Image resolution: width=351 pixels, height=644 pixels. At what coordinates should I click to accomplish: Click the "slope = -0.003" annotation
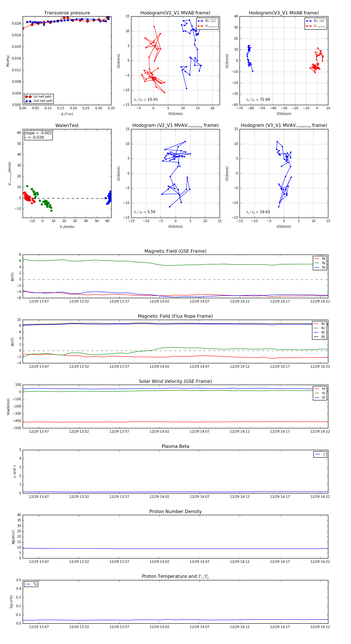click(x=38, y=133)
